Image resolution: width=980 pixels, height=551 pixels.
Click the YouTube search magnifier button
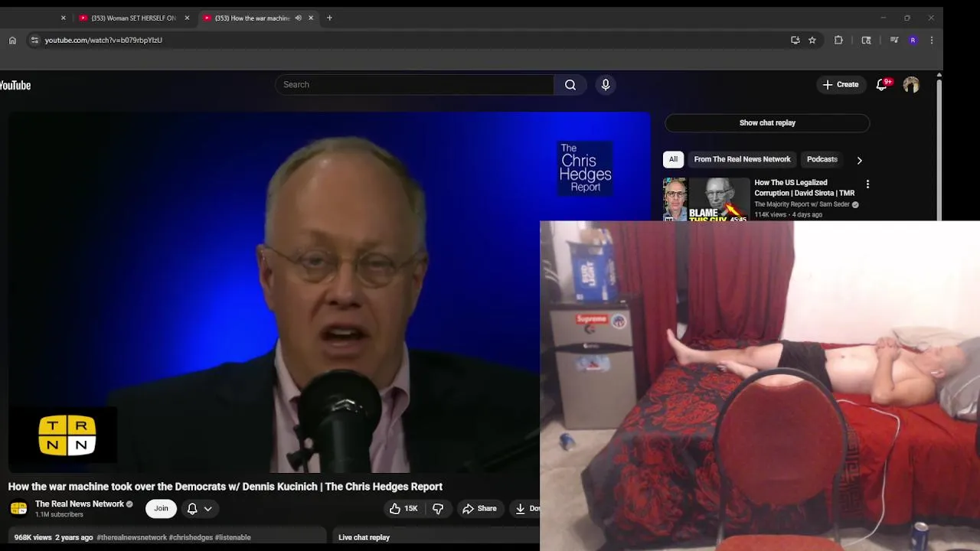click(570, 85)
